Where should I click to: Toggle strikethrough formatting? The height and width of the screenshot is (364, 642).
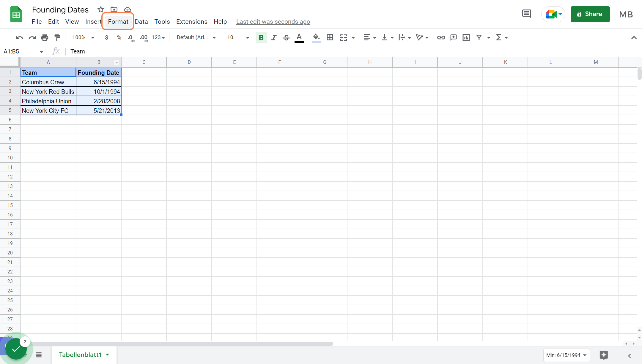(286, 37)
